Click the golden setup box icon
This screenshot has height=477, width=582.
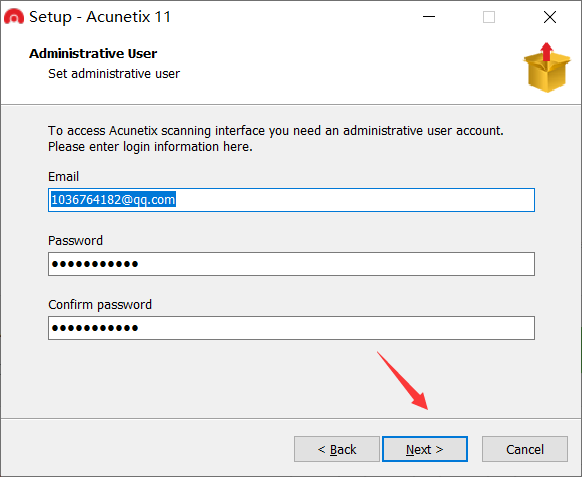(x=547, y=68)
